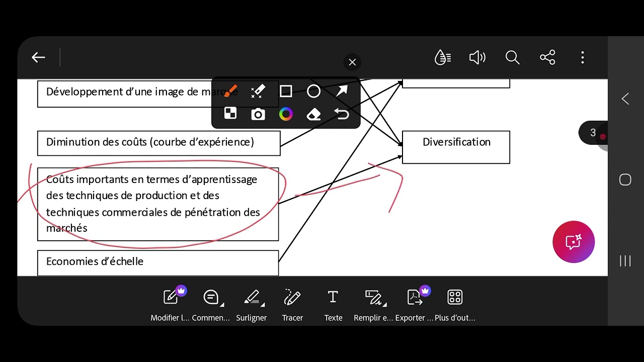Viewport: 644px width, 362px height.
Task: Choose the arrow shape tool
Action: [x=342, y=91]
